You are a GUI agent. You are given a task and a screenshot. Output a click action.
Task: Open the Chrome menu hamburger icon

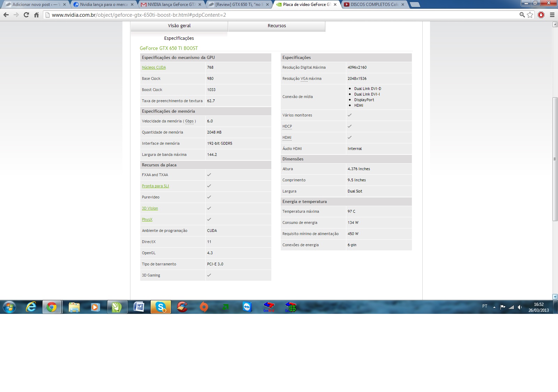click(552, 15)
